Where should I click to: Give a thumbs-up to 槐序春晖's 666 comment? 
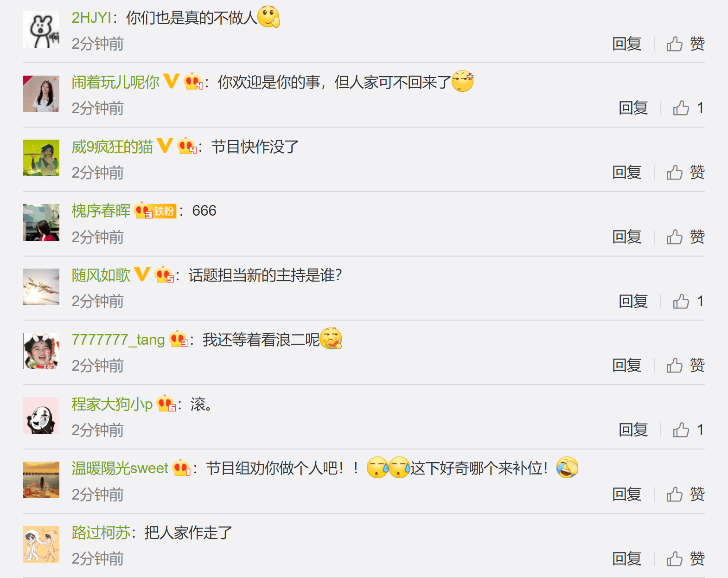[x=685, y=237]
